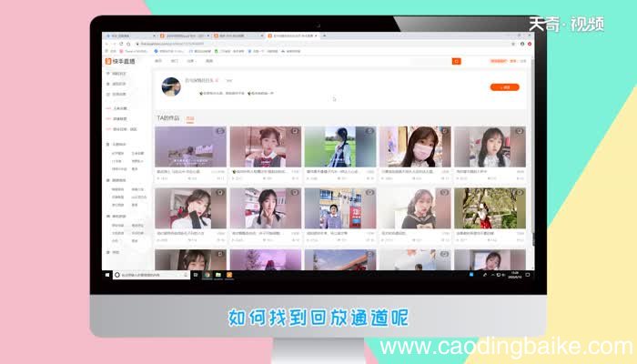
Task: Open File Explorer from the taskbar
Action: [218, 275]
